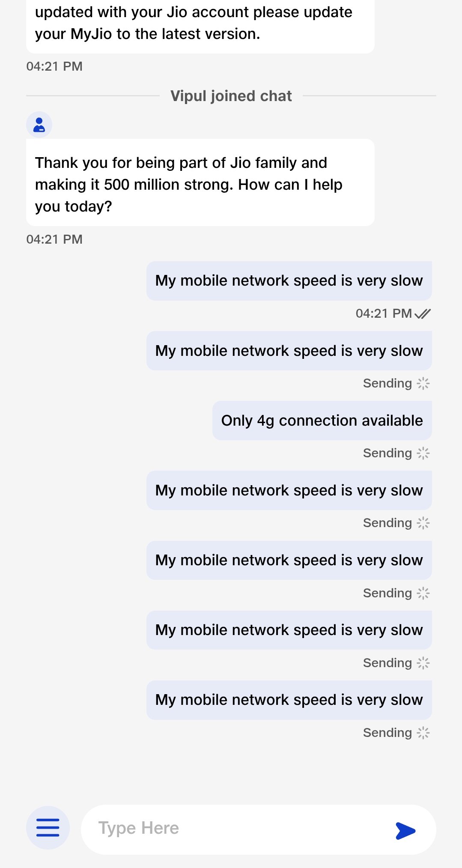Image resolution: width=462 pixels, height=868 pixels.
Task: Select the "Vipul joined chat" notice
Action: [x=231, y=96]
